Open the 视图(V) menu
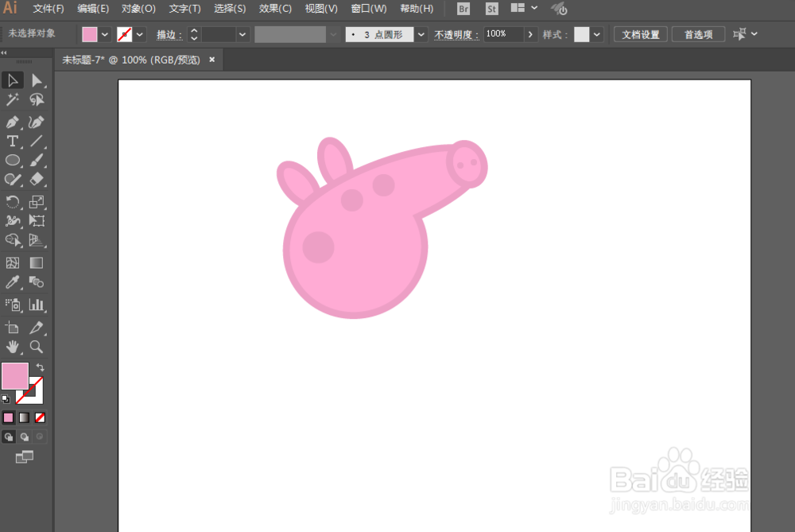 [321, 9]
